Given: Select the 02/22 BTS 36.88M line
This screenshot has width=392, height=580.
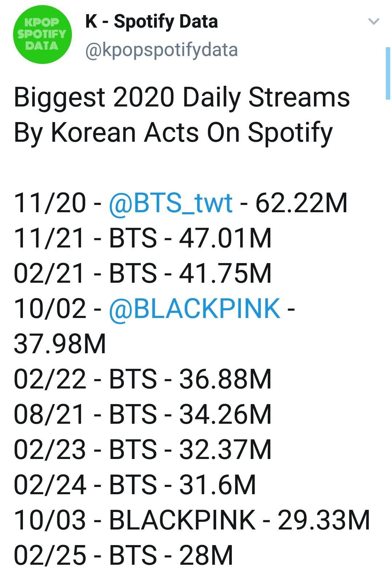Looking at the screenshot, I should [x=142, y=379].
